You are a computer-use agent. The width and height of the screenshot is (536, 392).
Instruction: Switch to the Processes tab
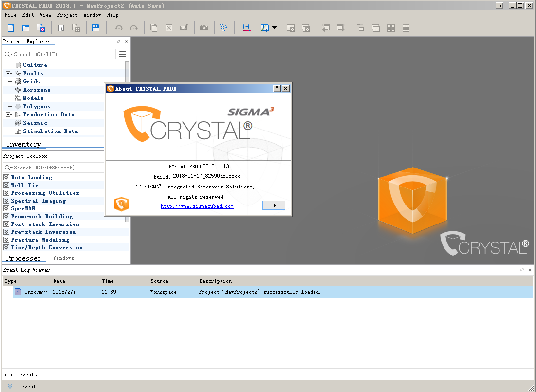point(23,258)
